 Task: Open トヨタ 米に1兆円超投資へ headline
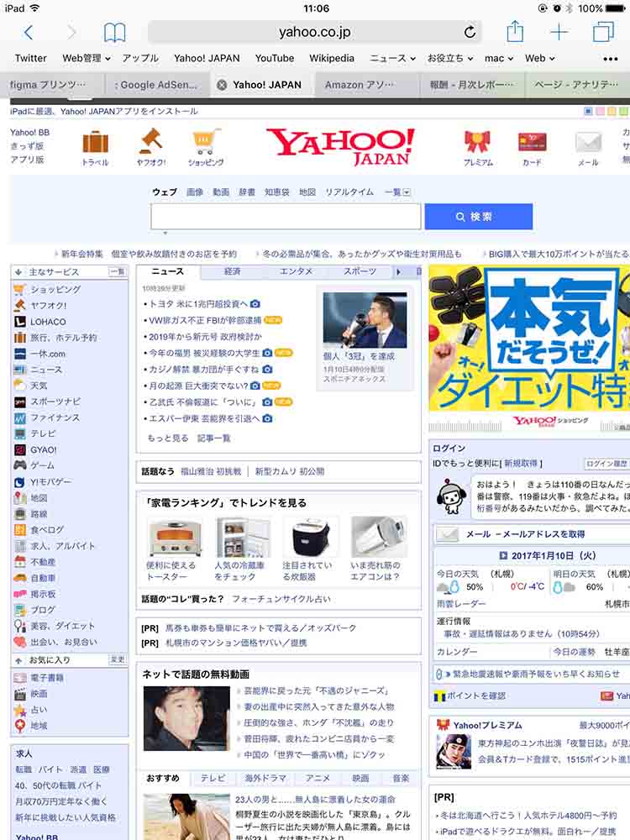pyautogui.click(x=198, y=304)
